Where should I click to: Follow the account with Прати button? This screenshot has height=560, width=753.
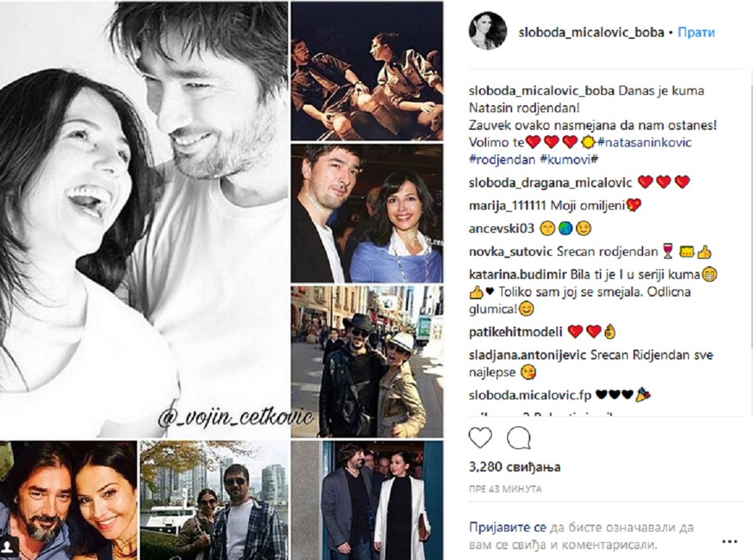(x=696, y=33)
